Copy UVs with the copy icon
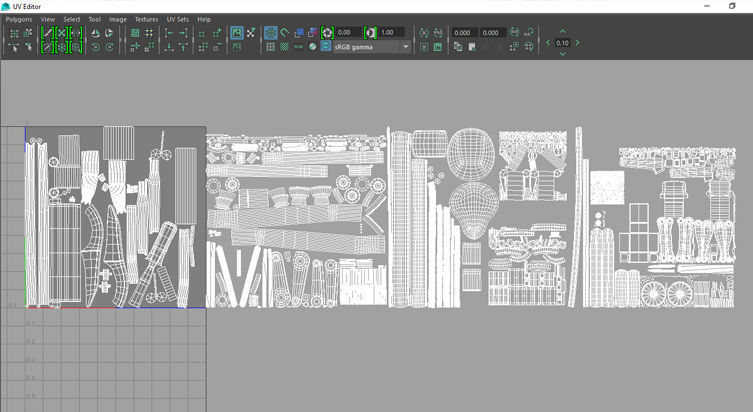The width and height of the screenshot is (753, 412). coord(458,47)
